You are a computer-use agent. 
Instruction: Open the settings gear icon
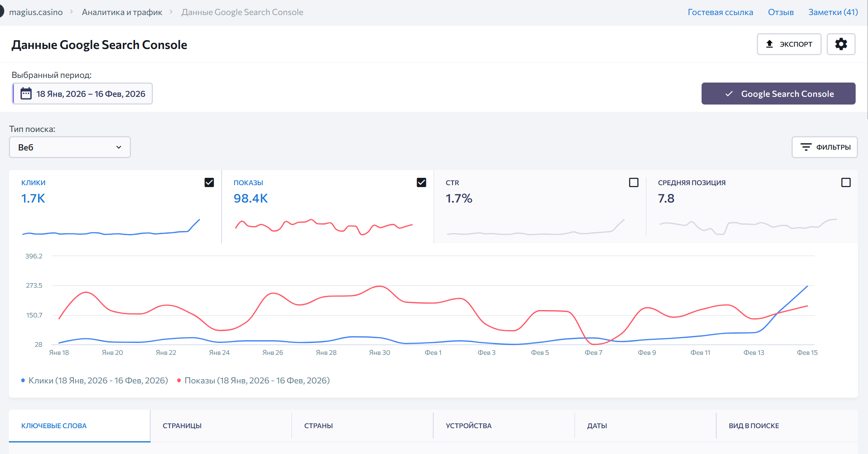841,44
